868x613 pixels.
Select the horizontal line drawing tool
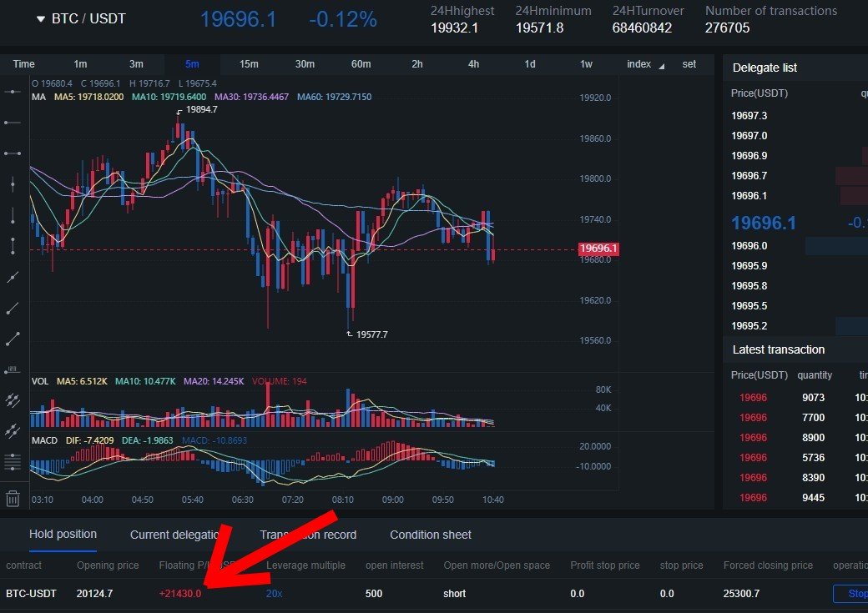tap(13, 92)
